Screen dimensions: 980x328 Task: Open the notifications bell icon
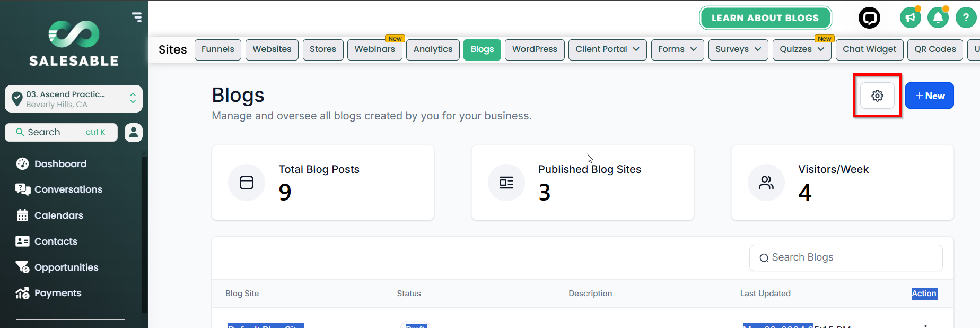pos(938,18)
